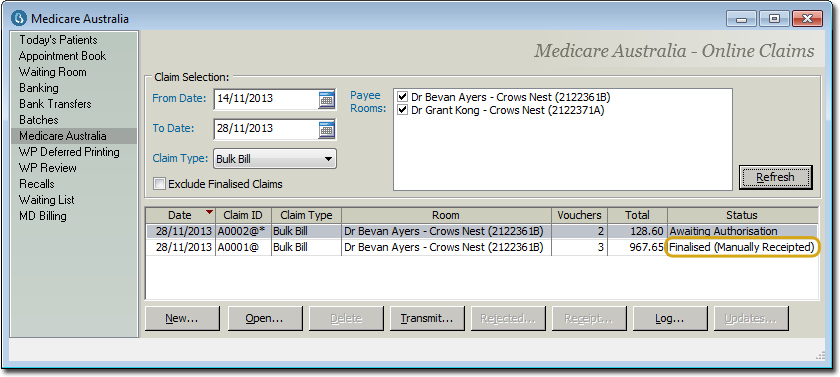Switch to MD Billing in sidebar
This screenshot has height=377, width=840.
[x=43, y=216]
